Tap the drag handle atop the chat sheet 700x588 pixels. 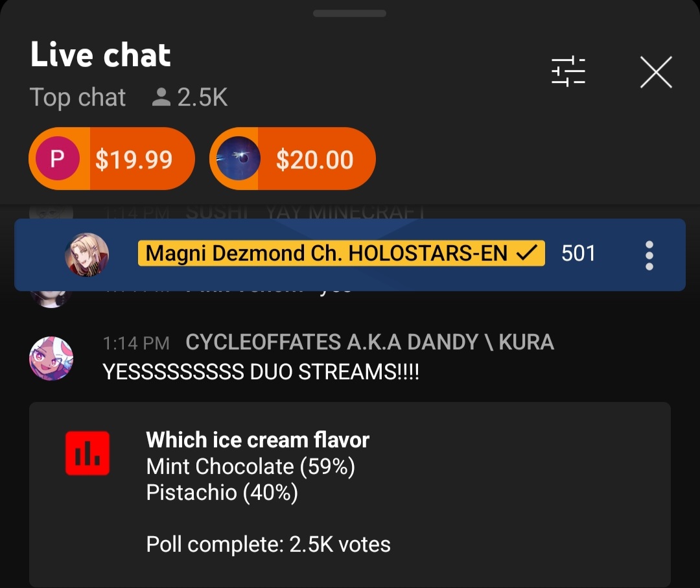[349, 14]
